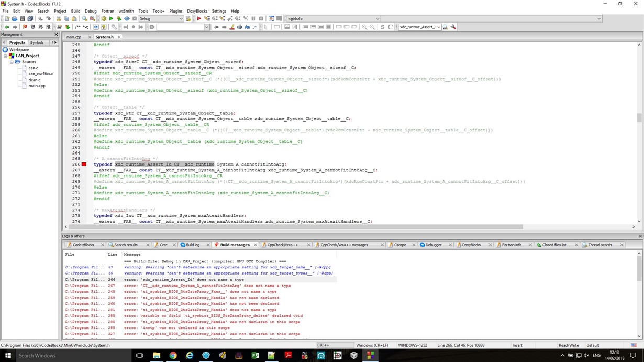Click the DoxyBlocks block comment icon
The image size is (644, 362).
(x=78, y=27)
